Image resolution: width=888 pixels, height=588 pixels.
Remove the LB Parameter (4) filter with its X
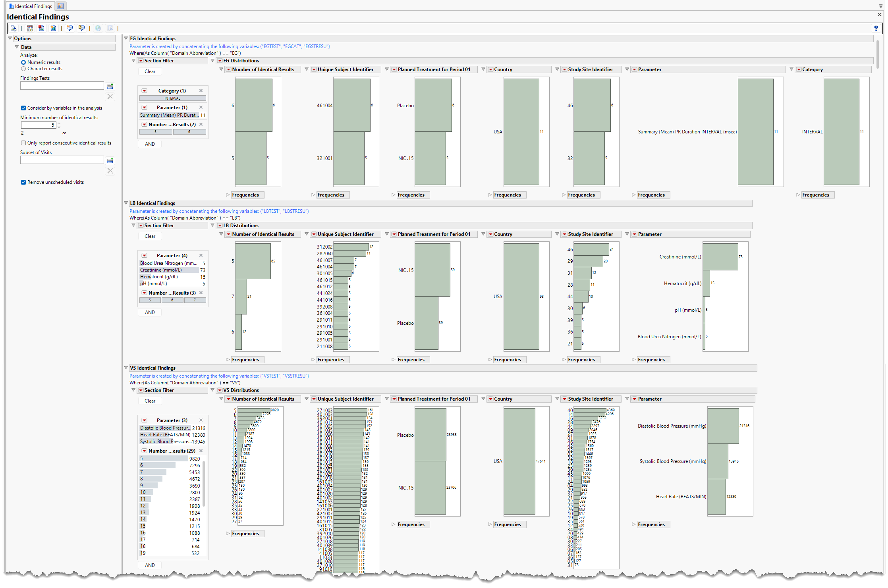point(201,255)
